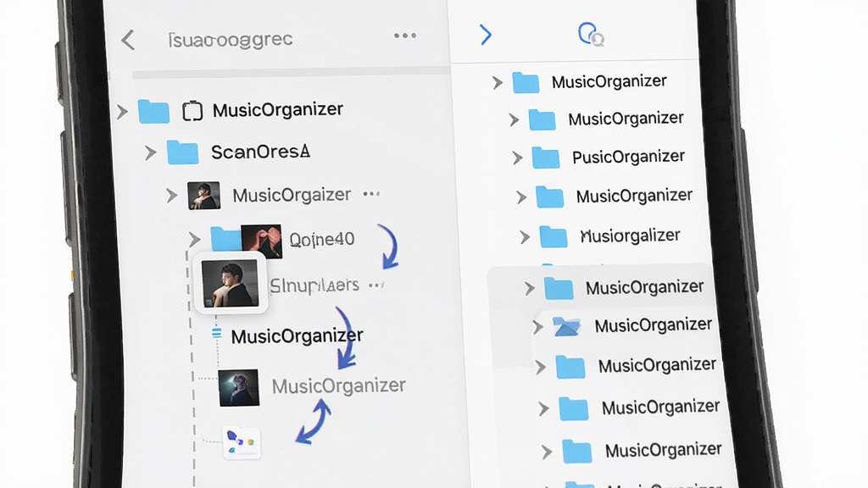This screenshot has width=868, height=488.
Task: Expand the Musiorgalizer folder
Action: click(525, 237)
